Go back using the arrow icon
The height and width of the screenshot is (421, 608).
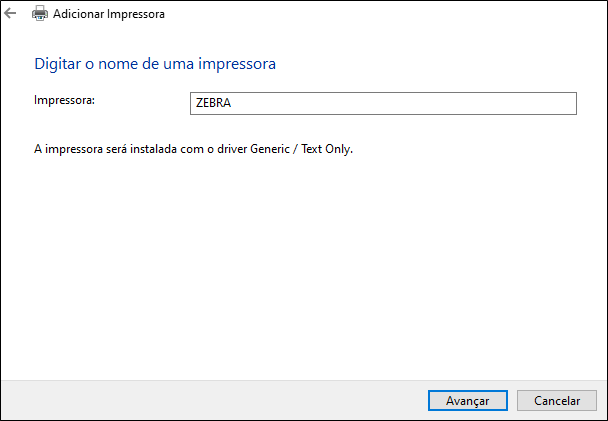pyautogui.click(x=11, y=14)
